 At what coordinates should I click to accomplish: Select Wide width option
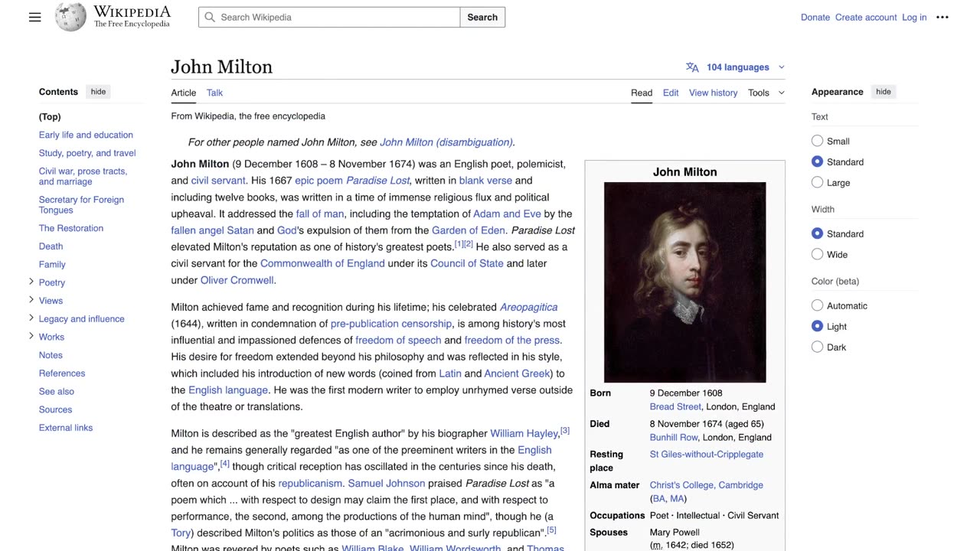817,254
